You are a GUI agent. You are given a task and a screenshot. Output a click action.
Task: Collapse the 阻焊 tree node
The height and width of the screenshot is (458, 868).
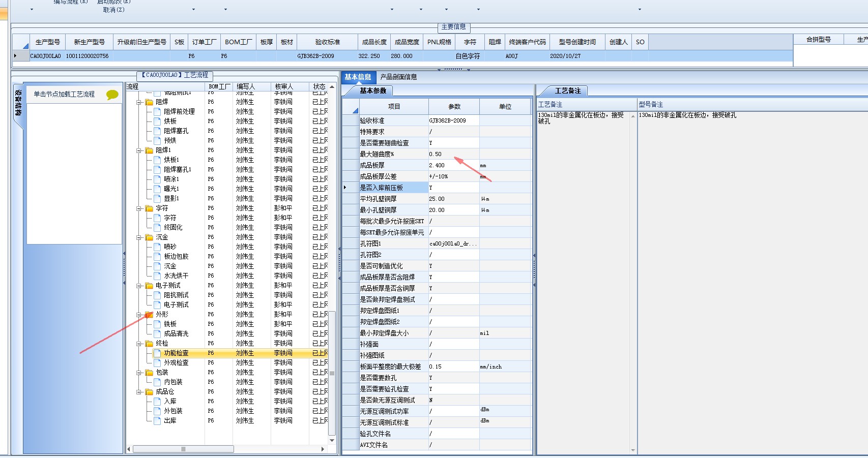point(139,102)
